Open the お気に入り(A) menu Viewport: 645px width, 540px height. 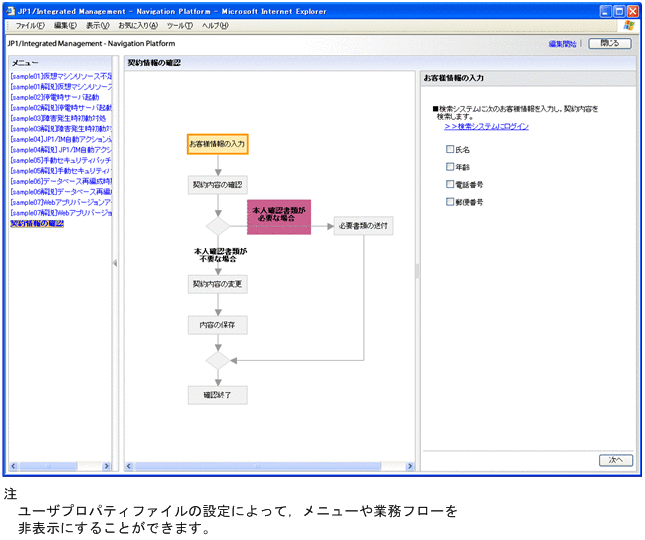click(x=138, y=25)
